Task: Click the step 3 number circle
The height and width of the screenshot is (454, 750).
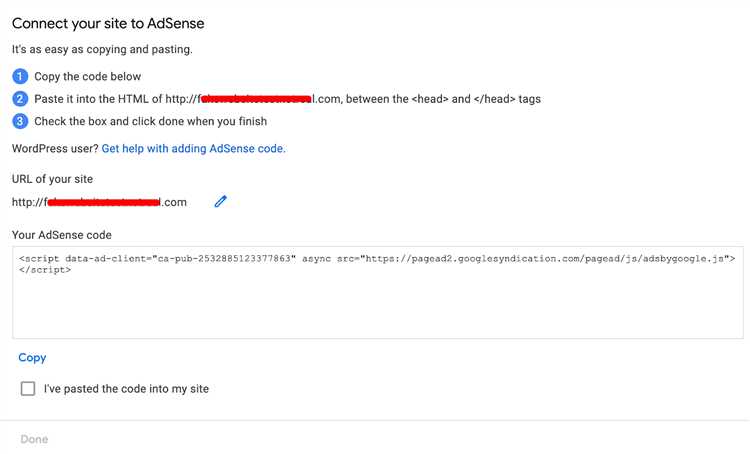Action: coord(20,122)
